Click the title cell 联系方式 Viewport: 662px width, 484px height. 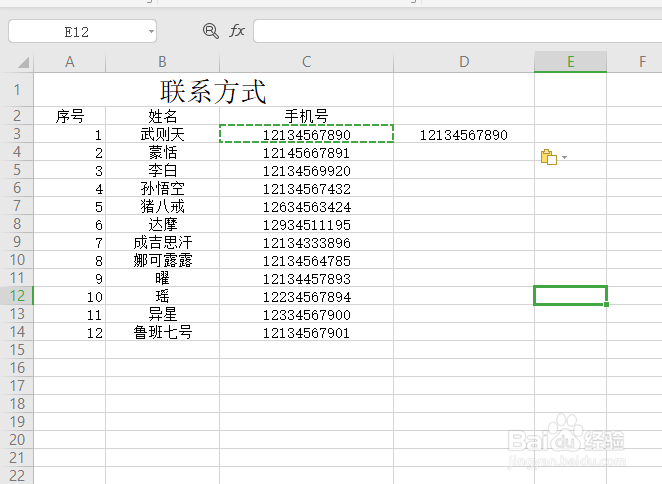[x=213, y=90]
